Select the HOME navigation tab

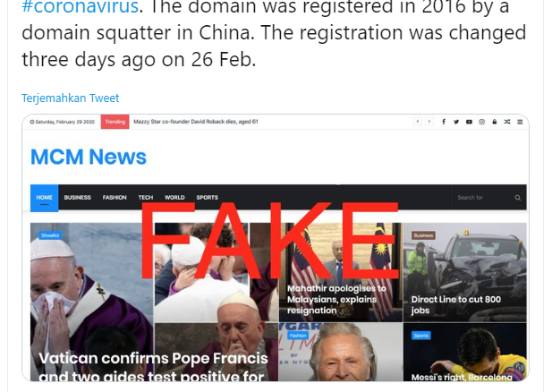tap(45, 198)
